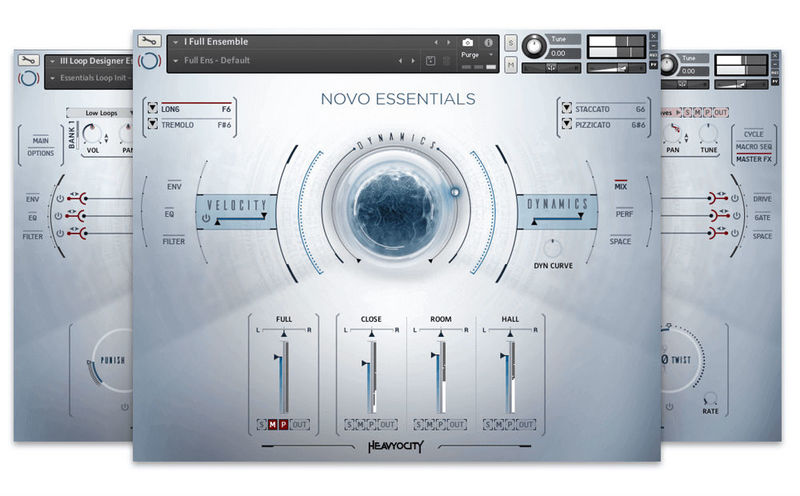800x496 pixels.
Task: Click the FILTER link arrow icon, left window
Action: click(79, 233)
